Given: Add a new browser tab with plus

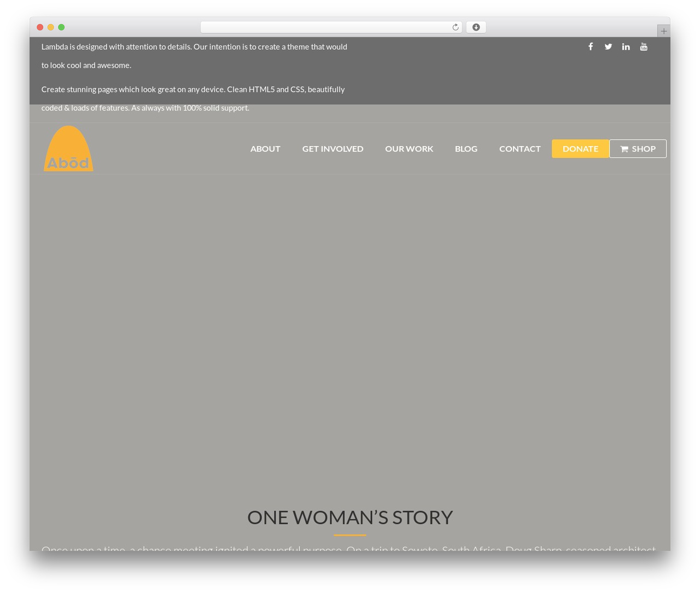Looking at the screenshot, I should pyautogui.click(x=663, y=31).
